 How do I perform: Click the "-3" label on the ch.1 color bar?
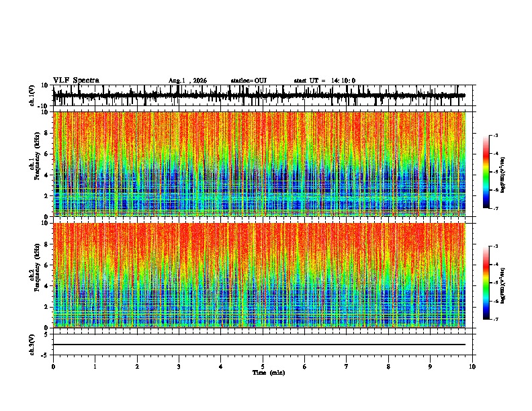(496, 136)
